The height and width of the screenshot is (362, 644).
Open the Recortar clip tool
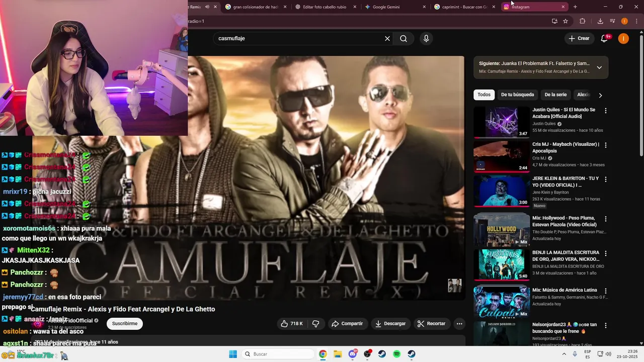coord(432,324)
